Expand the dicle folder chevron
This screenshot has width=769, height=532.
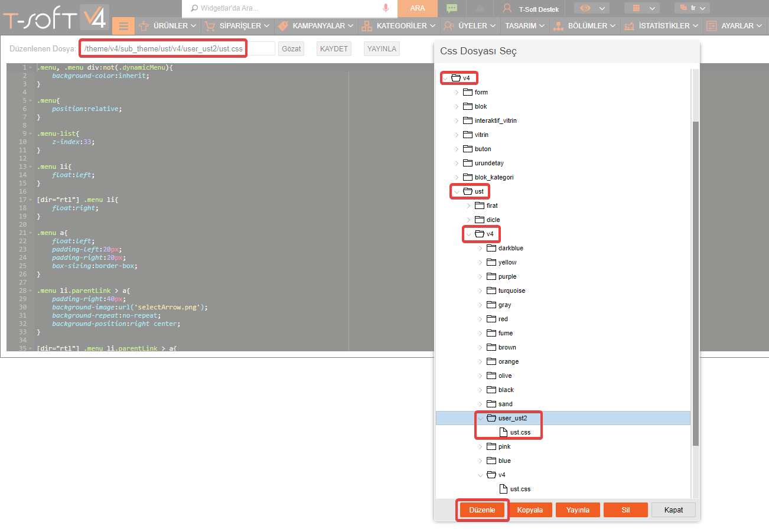[468, 220]
